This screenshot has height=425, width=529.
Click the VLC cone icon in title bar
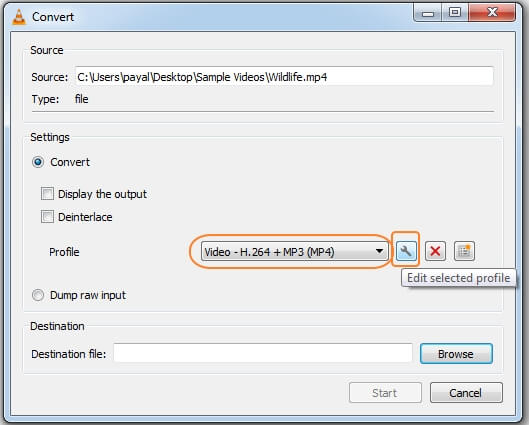[x=19, y=17]
